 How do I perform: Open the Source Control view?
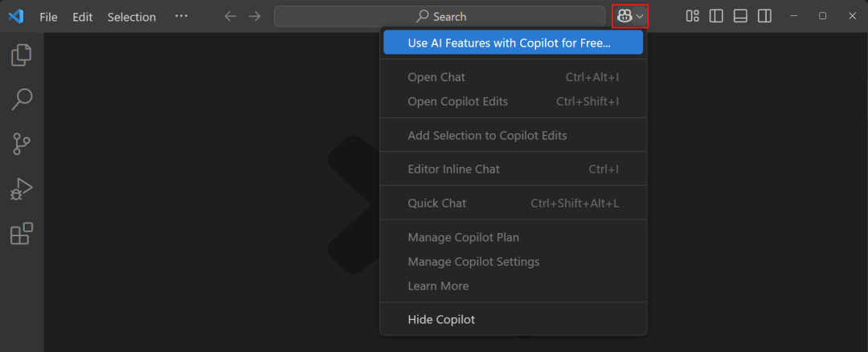pyautogui.click(x=22, y=144)
